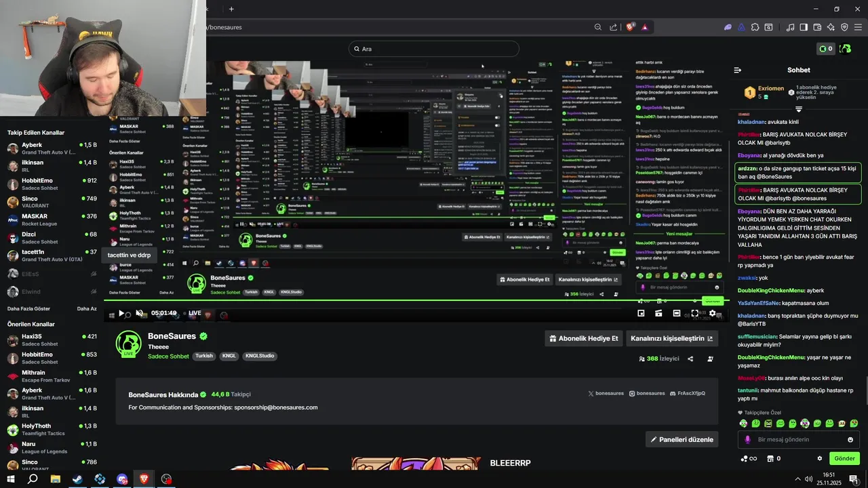Open the music note playlist icon
The width and height of the screenshot is (868, 488).
click(790, 27)
